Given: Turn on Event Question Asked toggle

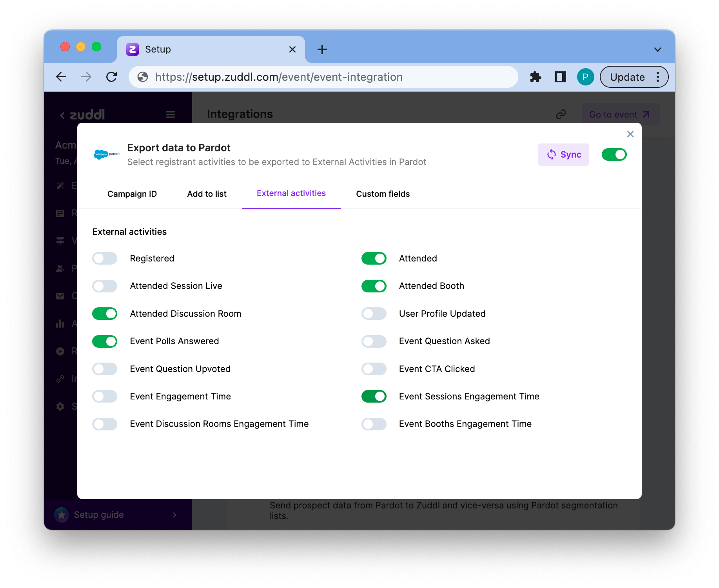Looking at the screenshot, I should tap(374, 341).
